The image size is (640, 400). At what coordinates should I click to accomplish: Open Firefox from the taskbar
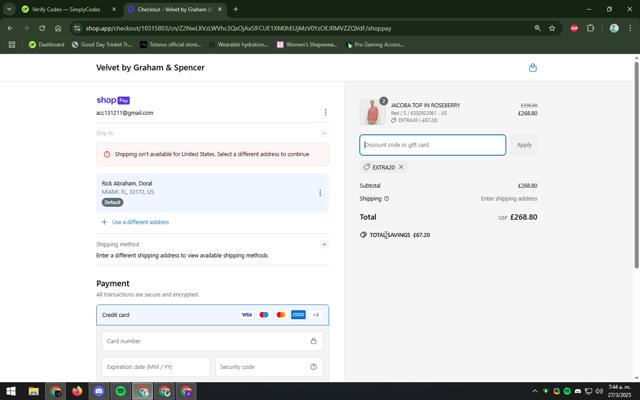click(77, 391)
